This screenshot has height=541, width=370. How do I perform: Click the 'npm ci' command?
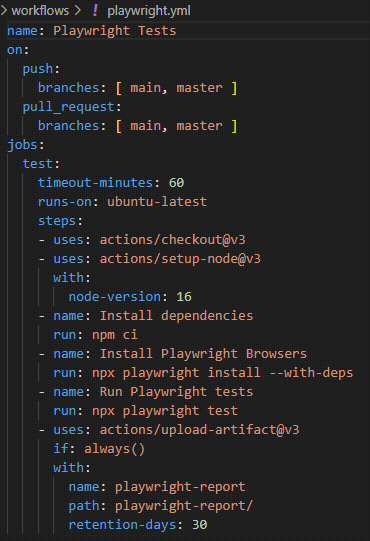115,335
